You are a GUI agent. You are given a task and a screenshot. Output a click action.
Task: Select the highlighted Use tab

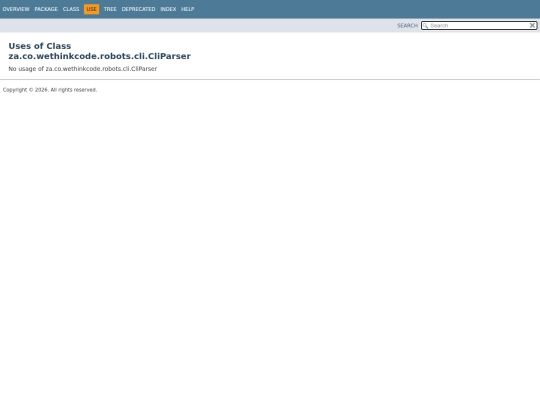click(91, 9)
